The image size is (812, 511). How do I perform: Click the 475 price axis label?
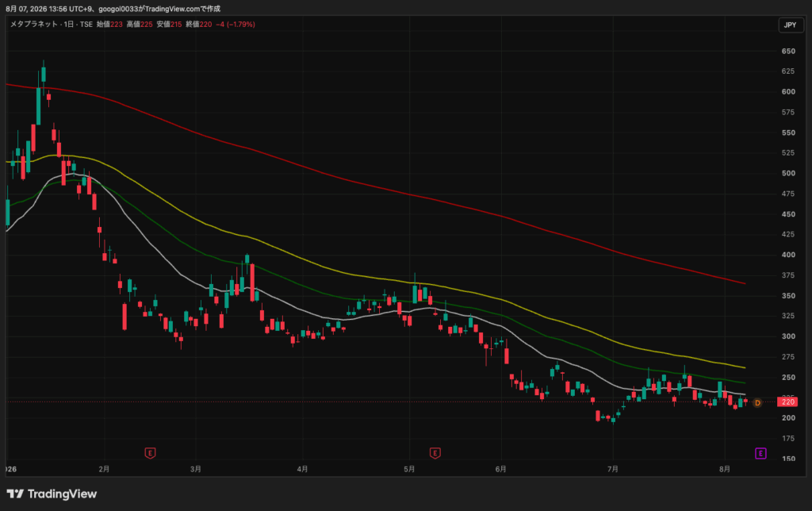point(788,194)
